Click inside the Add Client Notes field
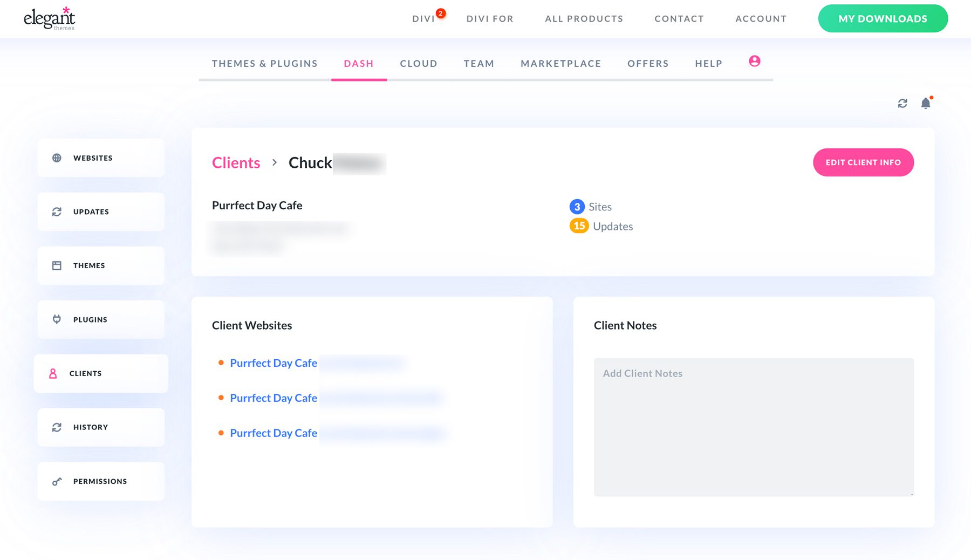This screenshot has width=971, height=560. (x=753, y=426)
